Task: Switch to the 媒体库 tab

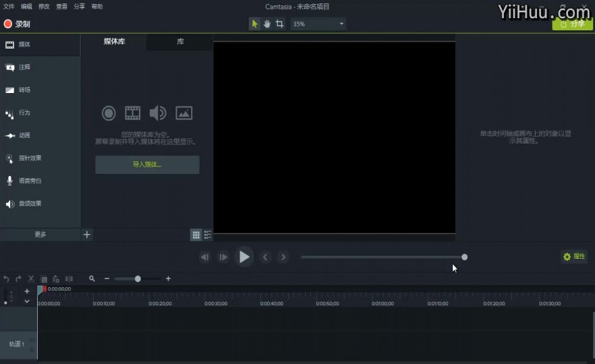Action: point(114,42)
